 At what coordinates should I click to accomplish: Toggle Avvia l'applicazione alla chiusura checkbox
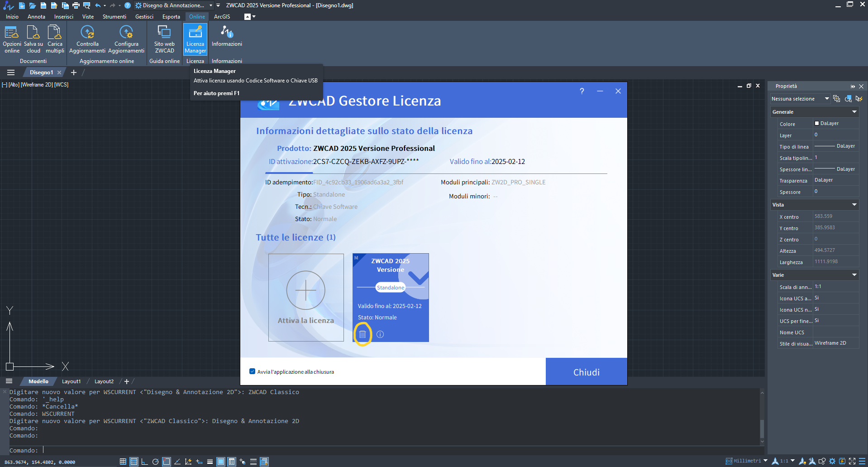[x=252, y=371]
